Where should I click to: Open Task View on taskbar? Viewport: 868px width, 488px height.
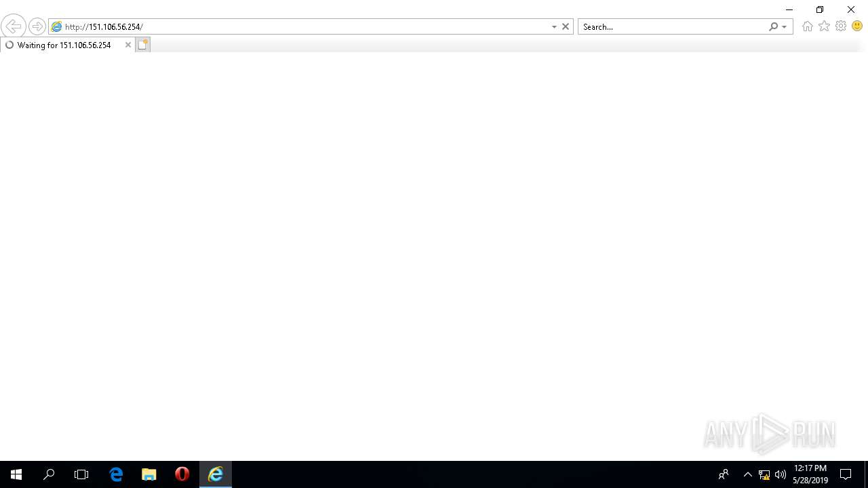pyautogui.click(x=81, y=474)
